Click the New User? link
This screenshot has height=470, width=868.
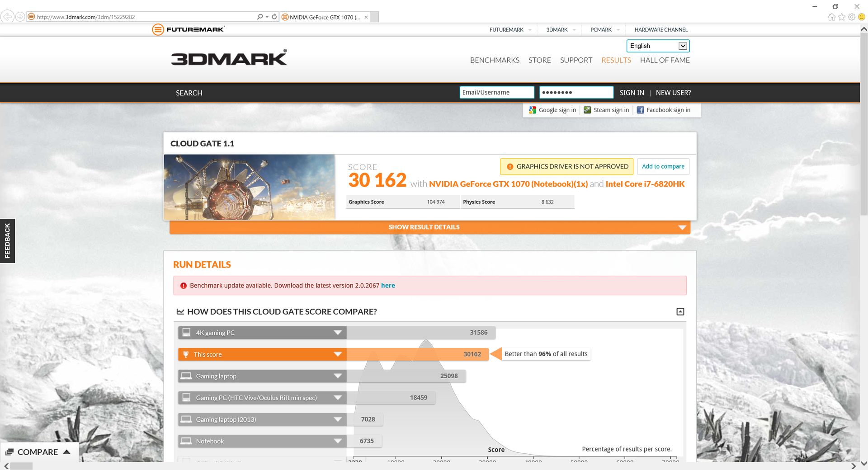click(673, 93)
